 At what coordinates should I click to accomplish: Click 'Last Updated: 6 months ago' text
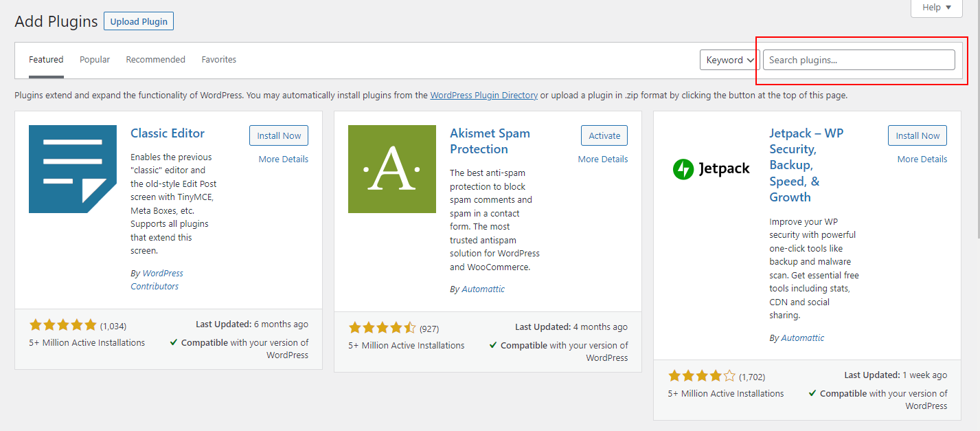(x=252, y=324)
